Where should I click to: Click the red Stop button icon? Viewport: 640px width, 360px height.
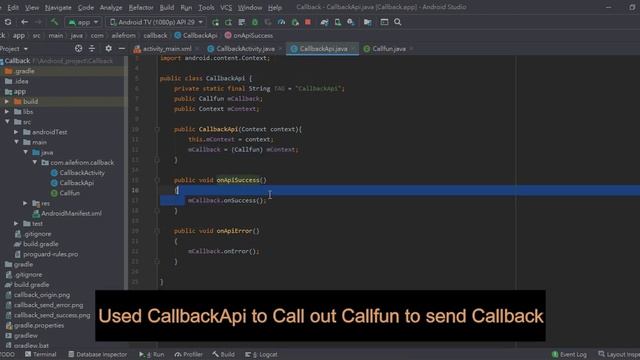click(308, 22)
